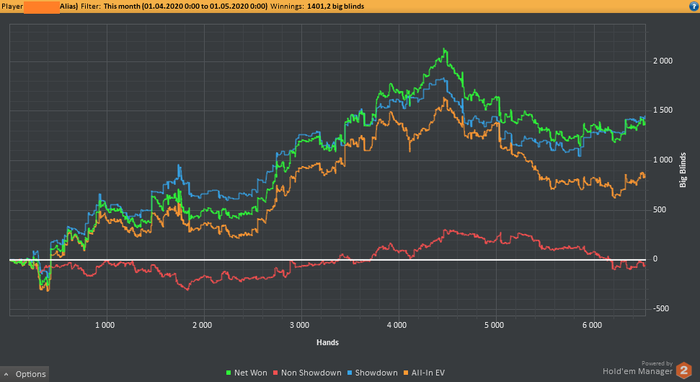The image size is (700, 382).
Task: Click the 'Player' label in header
Action: tap(12, 6)
